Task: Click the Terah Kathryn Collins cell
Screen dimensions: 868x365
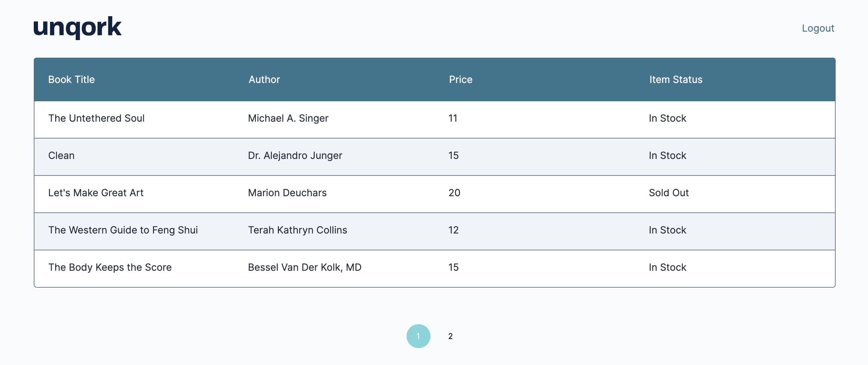Action: (297, 230)
